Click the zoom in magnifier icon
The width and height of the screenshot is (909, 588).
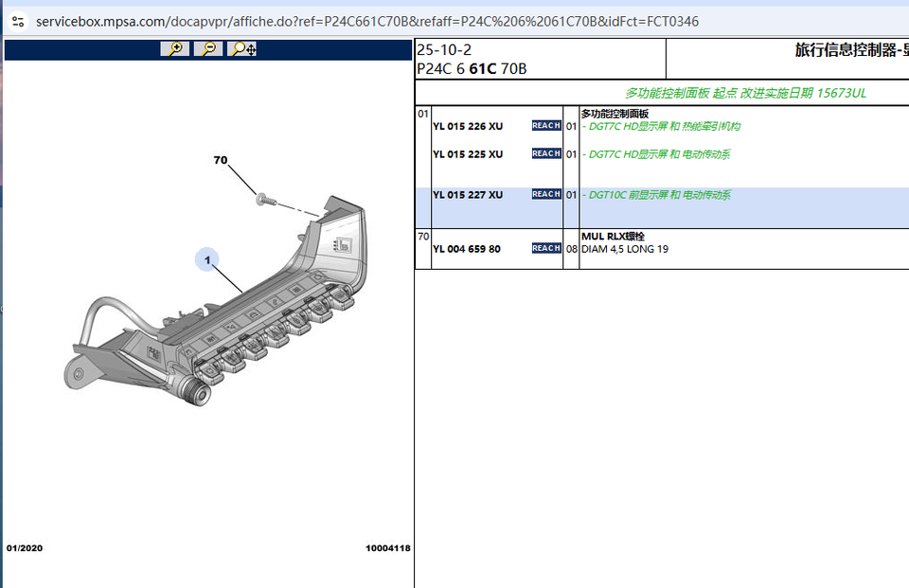click(x=175, y=48)
